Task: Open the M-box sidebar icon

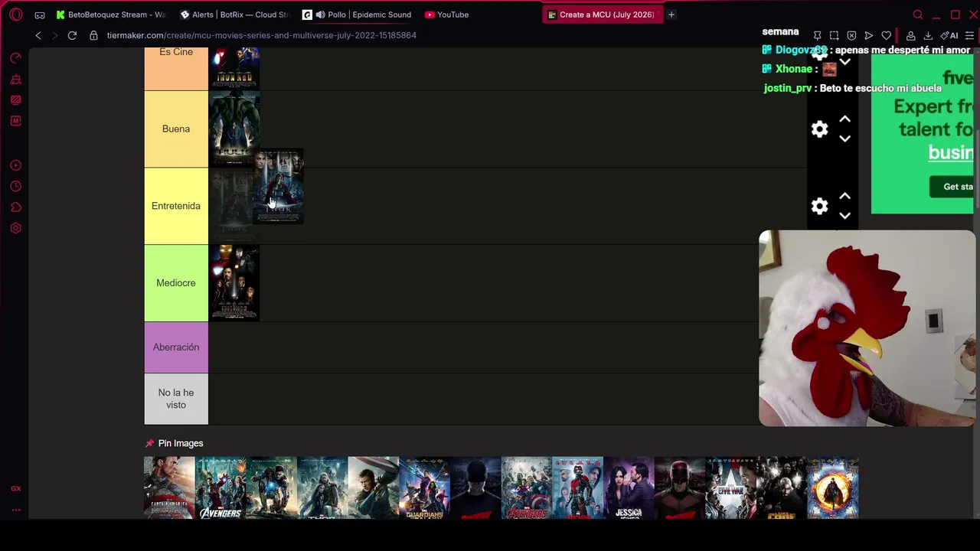Action: (16, 121)
